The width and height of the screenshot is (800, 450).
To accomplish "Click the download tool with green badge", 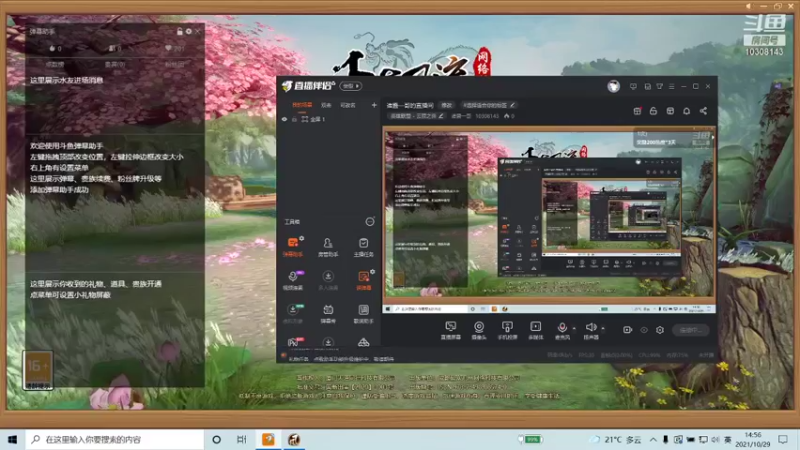I will pos(293,313).
